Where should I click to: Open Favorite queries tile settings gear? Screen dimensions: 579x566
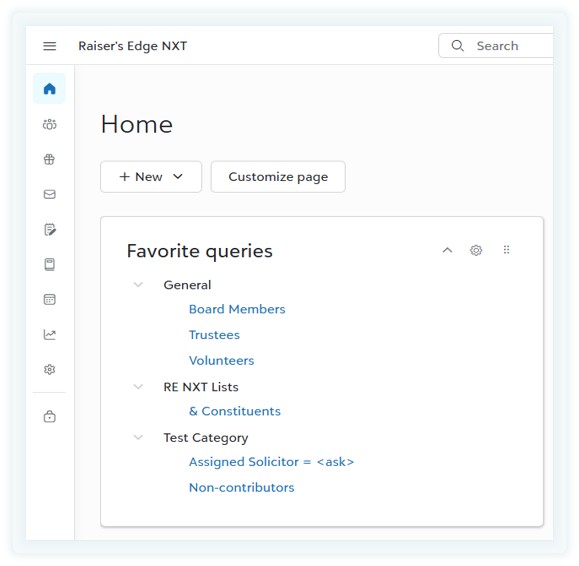476,250
